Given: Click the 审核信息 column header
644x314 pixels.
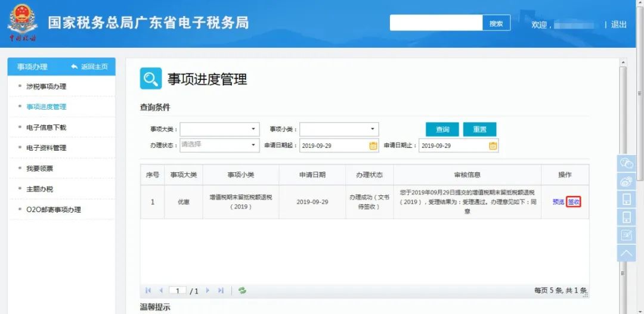Looking at the screenshot, I should click(467, 175).
